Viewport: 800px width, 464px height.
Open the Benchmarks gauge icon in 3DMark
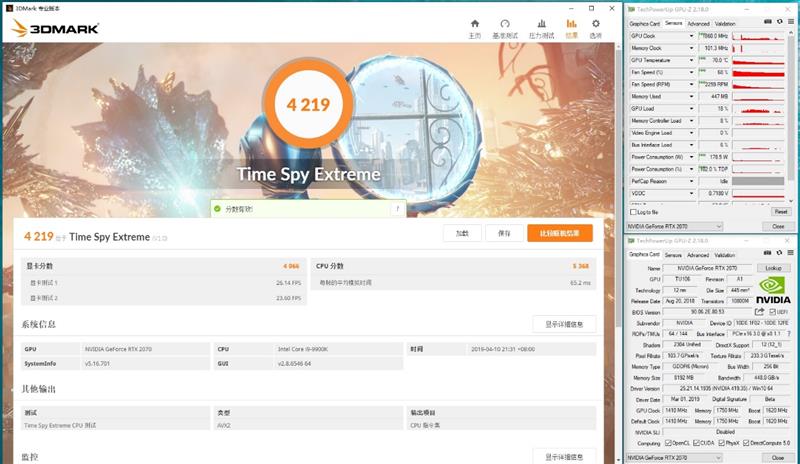point(507,24)
